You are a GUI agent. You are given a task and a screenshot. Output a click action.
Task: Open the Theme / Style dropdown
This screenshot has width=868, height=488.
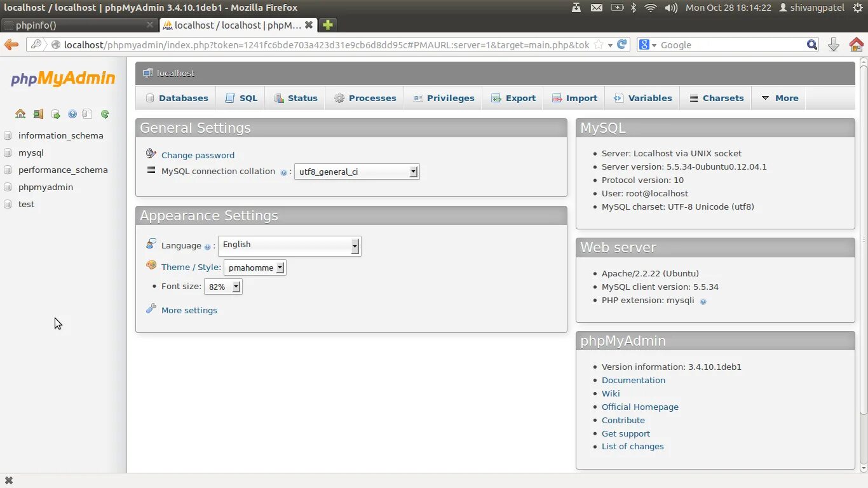[255, 268]
